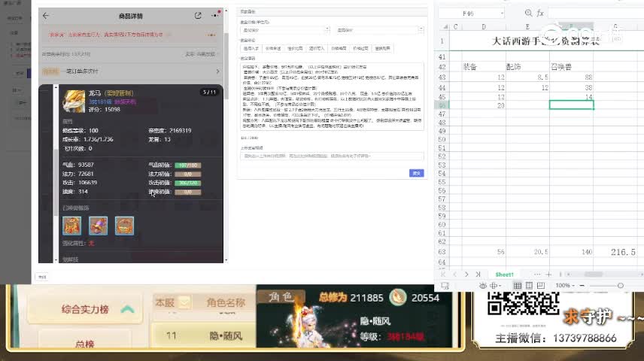
Task: Open the three-dot menu beside the share icon
Action: click(x=215, y=16)
